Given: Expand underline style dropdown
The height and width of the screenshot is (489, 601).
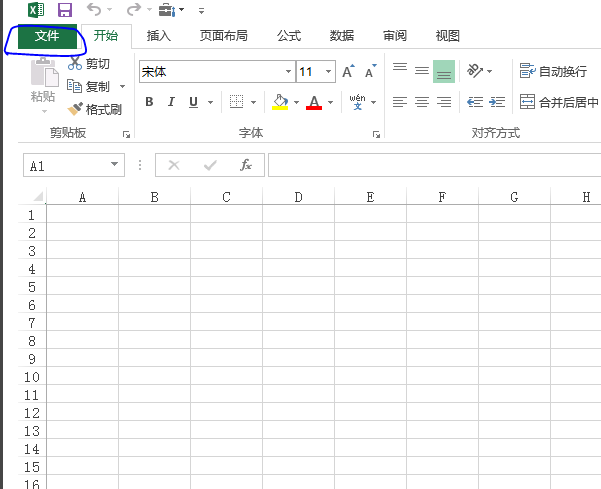Looking at the screenshot, I should point(210,102).
